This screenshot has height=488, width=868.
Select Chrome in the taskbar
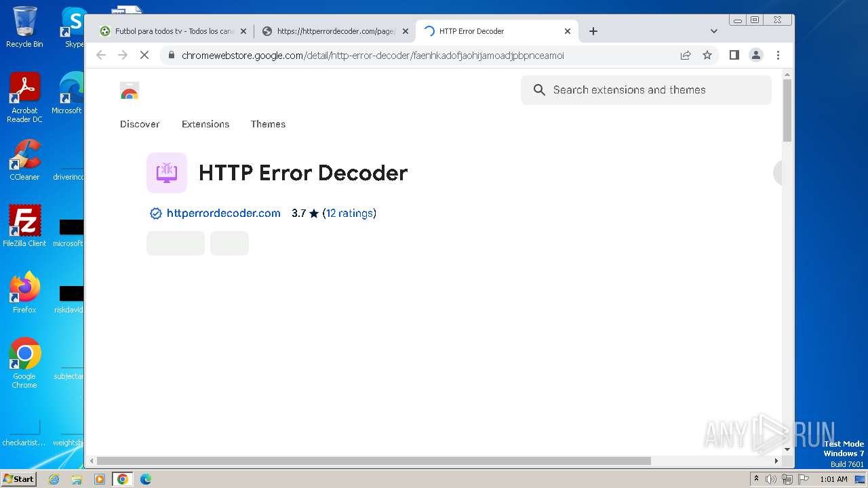click(122, 479)
